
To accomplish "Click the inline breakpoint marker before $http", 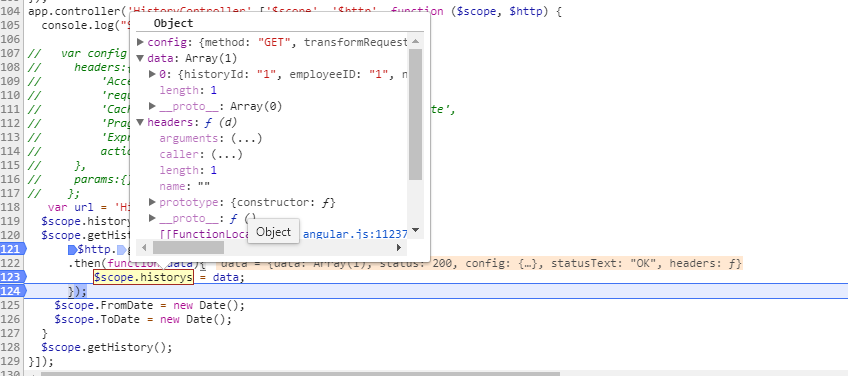I will tap(72, 249).
